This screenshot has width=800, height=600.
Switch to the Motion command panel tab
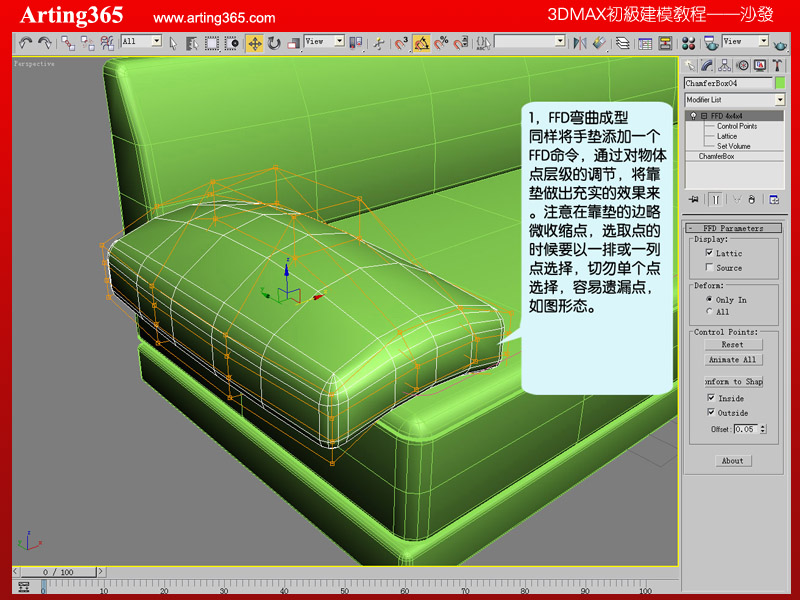coord(742,65)
